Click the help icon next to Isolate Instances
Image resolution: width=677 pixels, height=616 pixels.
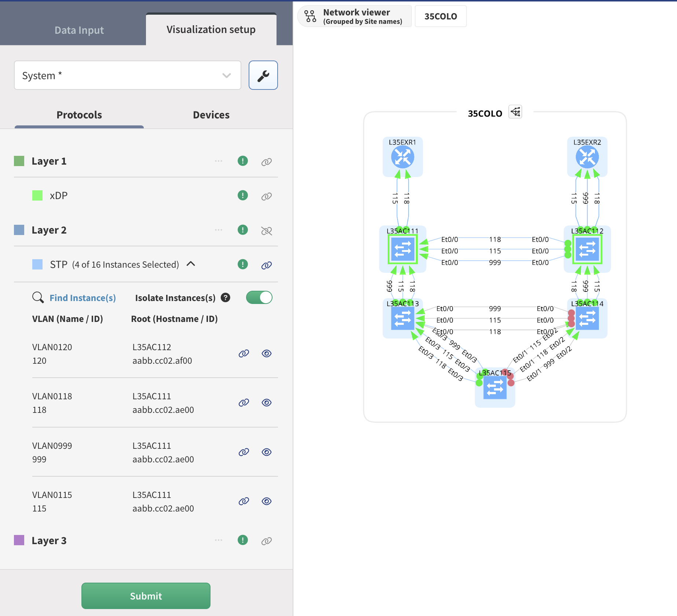(x=226, y=298)
